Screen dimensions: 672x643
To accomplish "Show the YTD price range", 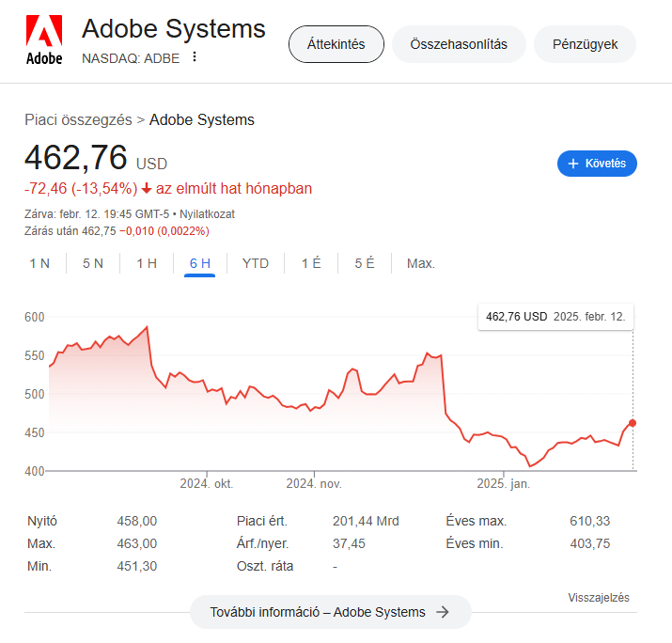I will pos(256,263).
